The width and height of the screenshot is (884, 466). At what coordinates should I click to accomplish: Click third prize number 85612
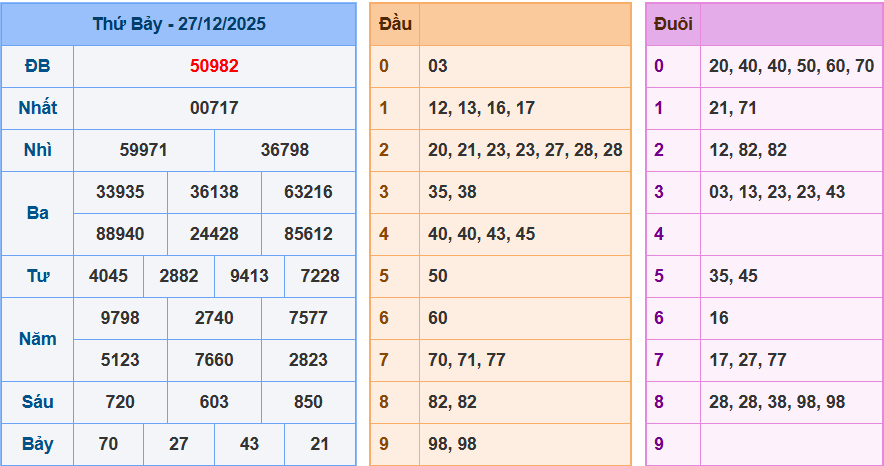pyautogui.click(x=308, y=234)
